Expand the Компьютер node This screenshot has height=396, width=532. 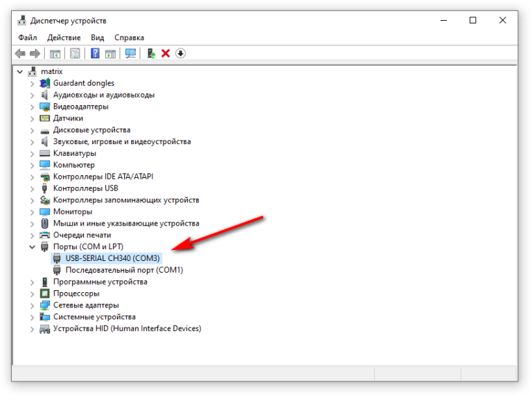pos(33,165)
